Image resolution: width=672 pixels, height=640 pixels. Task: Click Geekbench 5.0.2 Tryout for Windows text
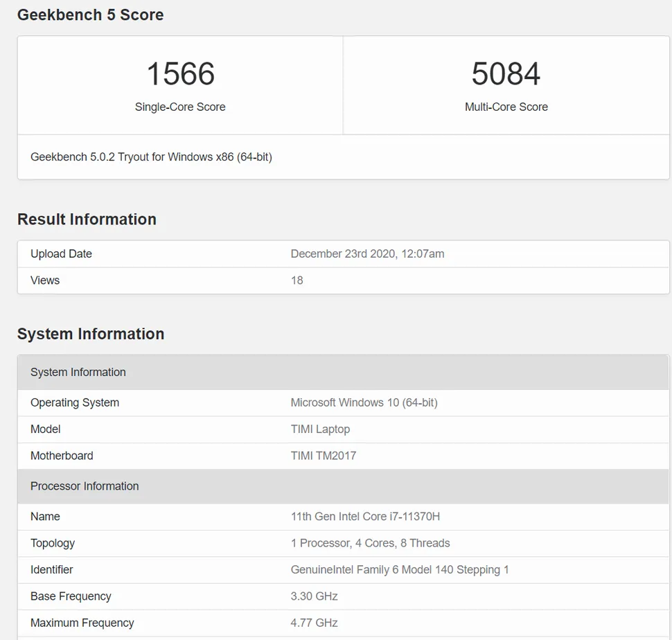pos(151,157)
